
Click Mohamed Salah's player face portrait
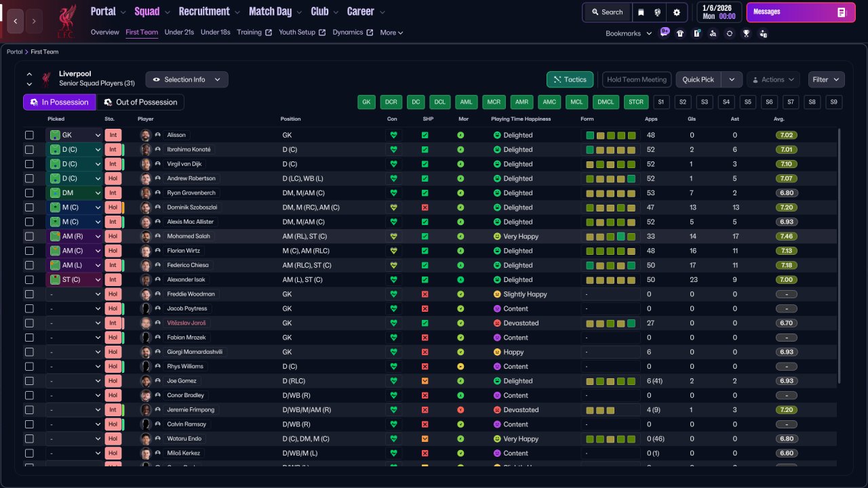(145, 237)
